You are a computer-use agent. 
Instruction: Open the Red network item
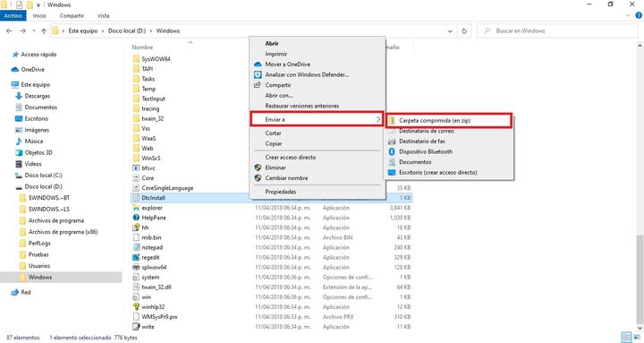pos(25,292)
